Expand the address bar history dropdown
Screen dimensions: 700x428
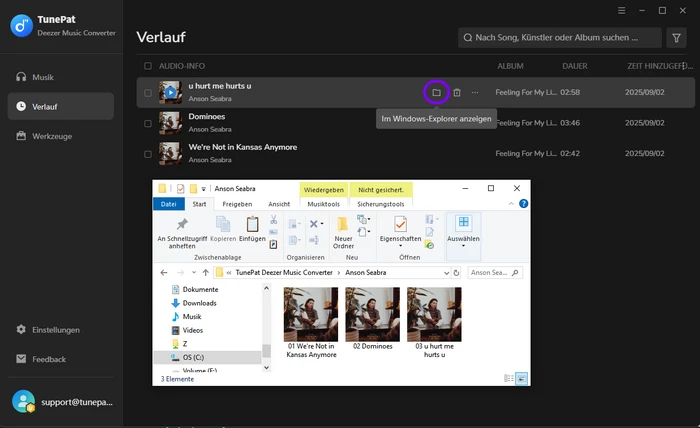(x=446, y=273)
